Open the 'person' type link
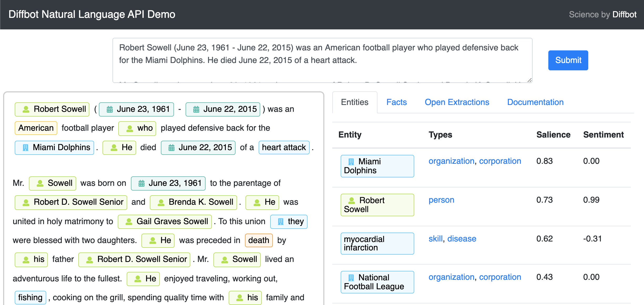The height and width of the screenshot is (305, 644). [441, 200]
